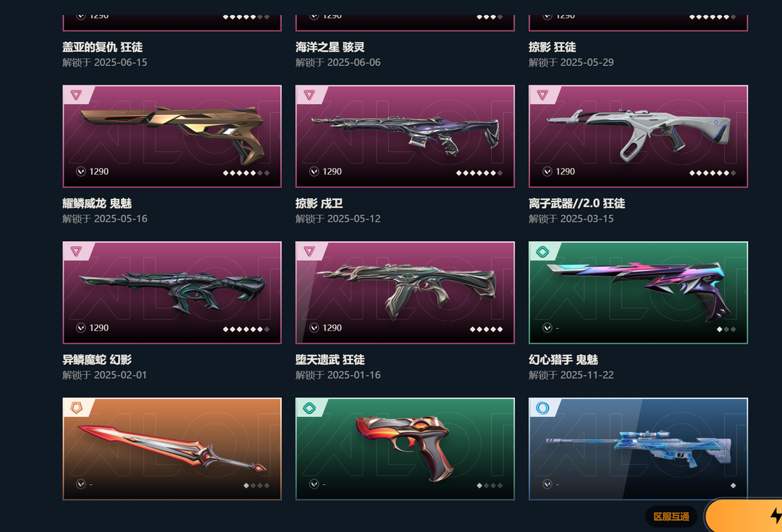Click the blue circular tier badge on sniper card
Image resolution: width=782 pixels, height=532 pixels.
tap(542, 408)
